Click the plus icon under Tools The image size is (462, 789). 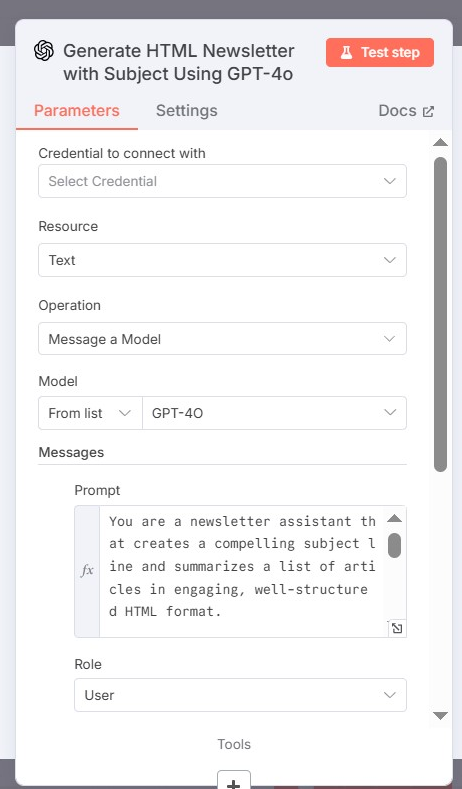tap(234, 782)
